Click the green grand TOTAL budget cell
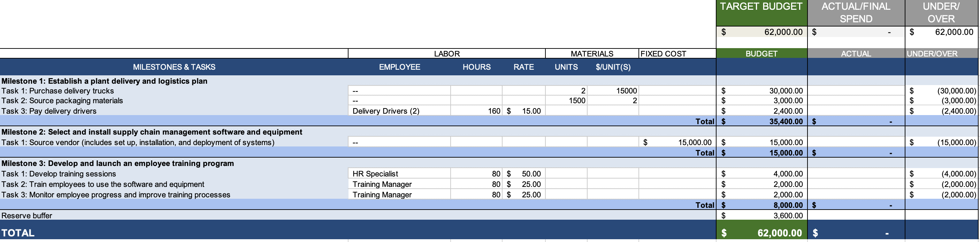Screen dimensions: 980x242 pos(761,233)
